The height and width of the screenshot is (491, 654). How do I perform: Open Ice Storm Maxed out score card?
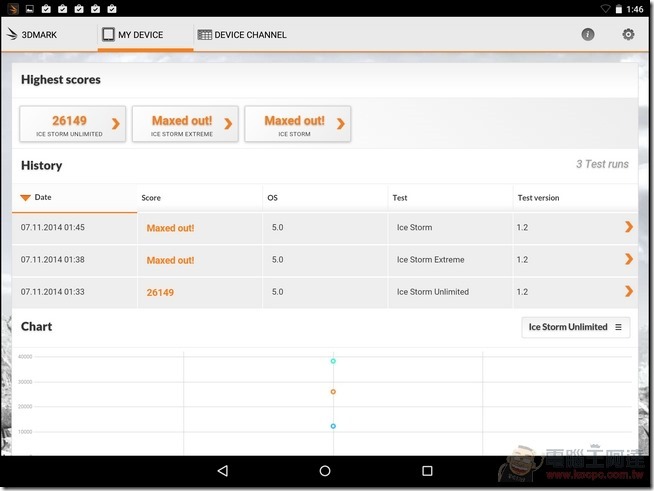(x=297, y=124)
